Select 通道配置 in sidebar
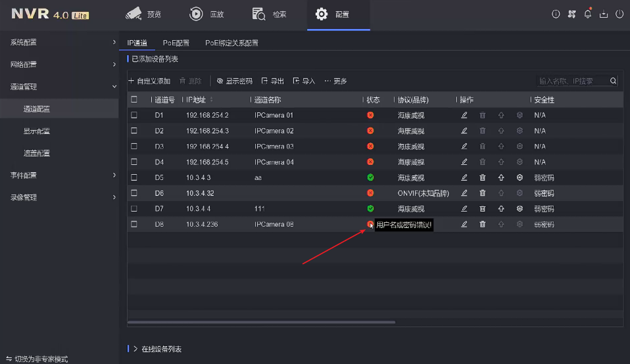This screenshot has width=630, height=364. 59,109
